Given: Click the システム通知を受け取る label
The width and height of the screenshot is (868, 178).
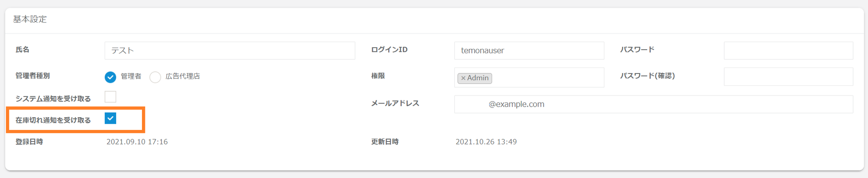Looking at the screenshot, I should click(x=53, y=99).
